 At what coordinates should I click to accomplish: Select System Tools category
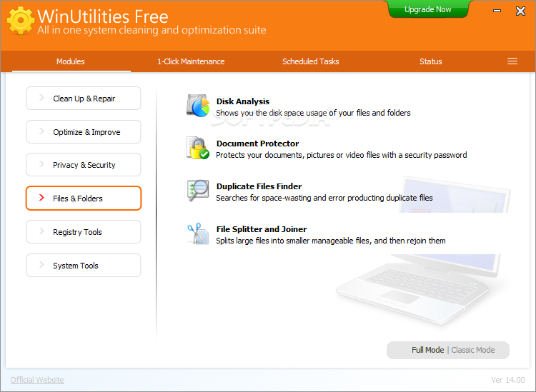84,266
